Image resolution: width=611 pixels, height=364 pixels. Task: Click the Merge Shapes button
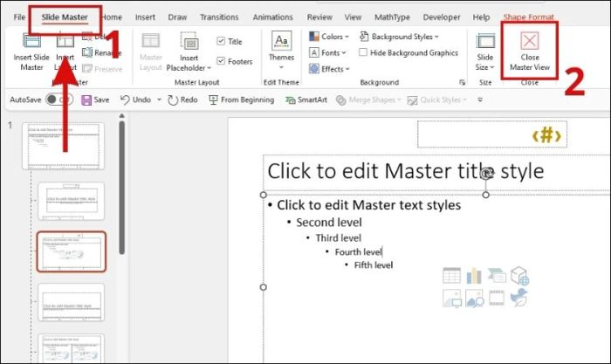pyautogui.click(x=368, y=100)
